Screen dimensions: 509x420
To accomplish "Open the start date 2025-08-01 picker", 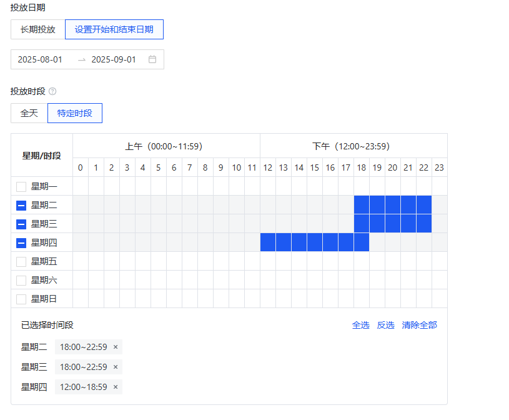I will [x=41, y=59].
